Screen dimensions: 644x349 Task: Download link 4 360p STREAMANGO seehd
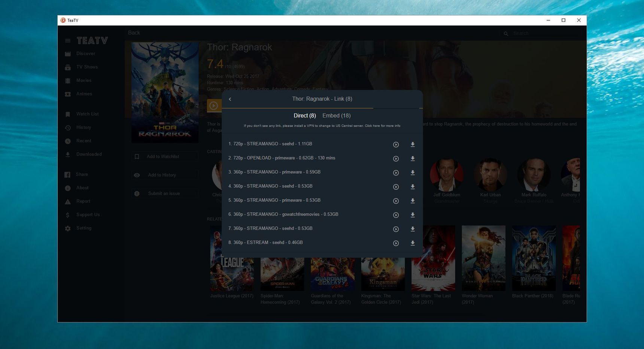413,187
